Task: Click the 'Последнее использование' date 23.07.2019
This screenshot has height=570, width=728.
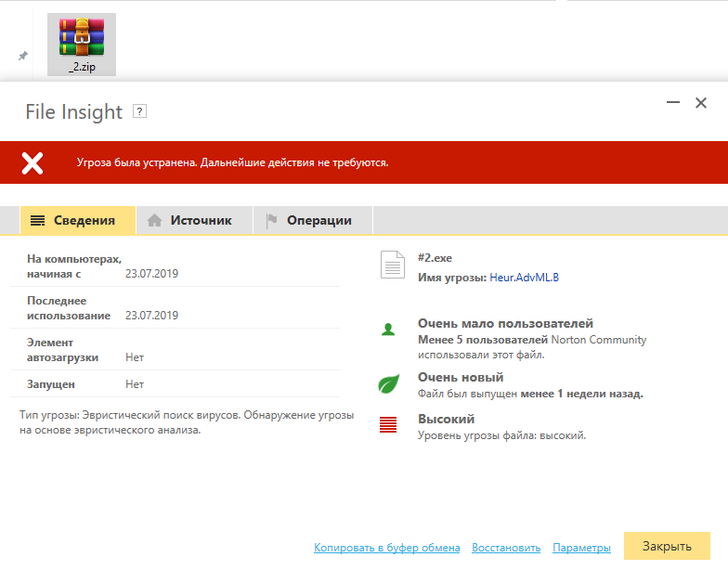Action: tap(152, 316)
